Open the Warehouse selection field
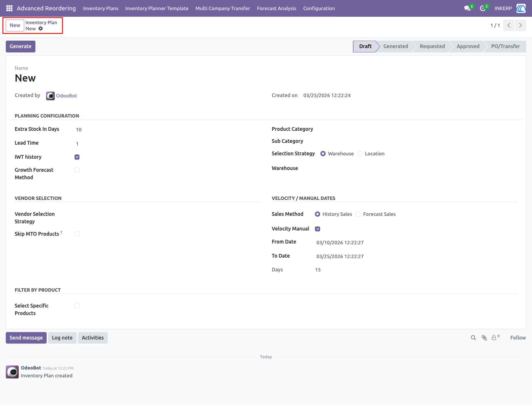532x406 pixels. coord(417,168)
